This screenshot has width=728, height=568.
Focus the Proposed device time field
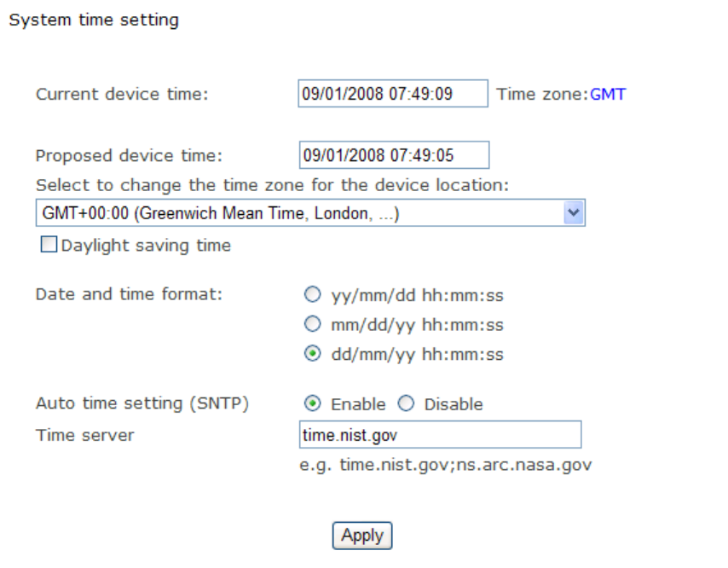(x=394, y=155)
